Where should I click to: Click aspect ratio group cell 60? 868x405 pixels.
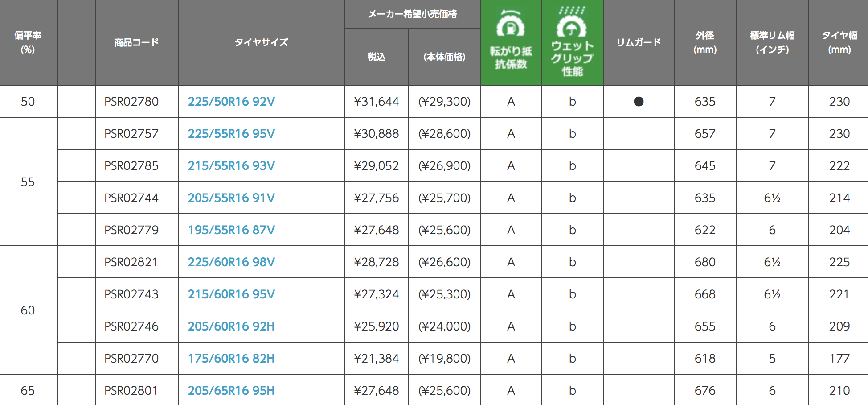28,310
